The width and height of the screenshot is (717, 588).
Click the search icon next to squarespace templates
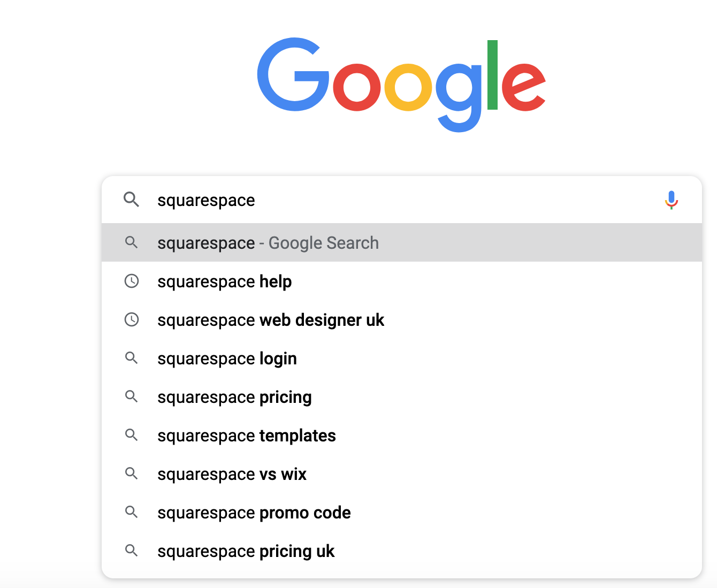click(x=132, y=435)
